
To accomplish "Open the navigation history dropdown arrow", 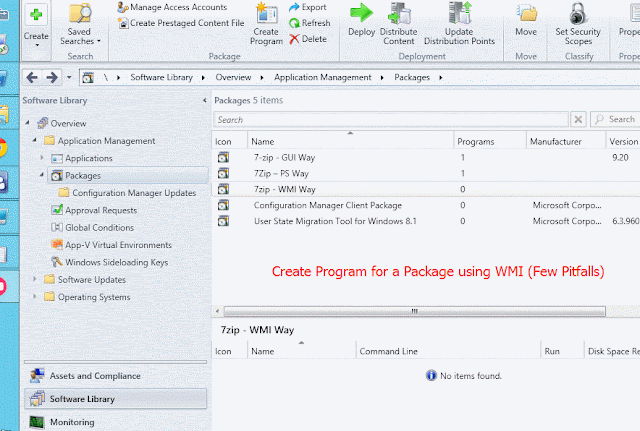I will tap(69, 77).
